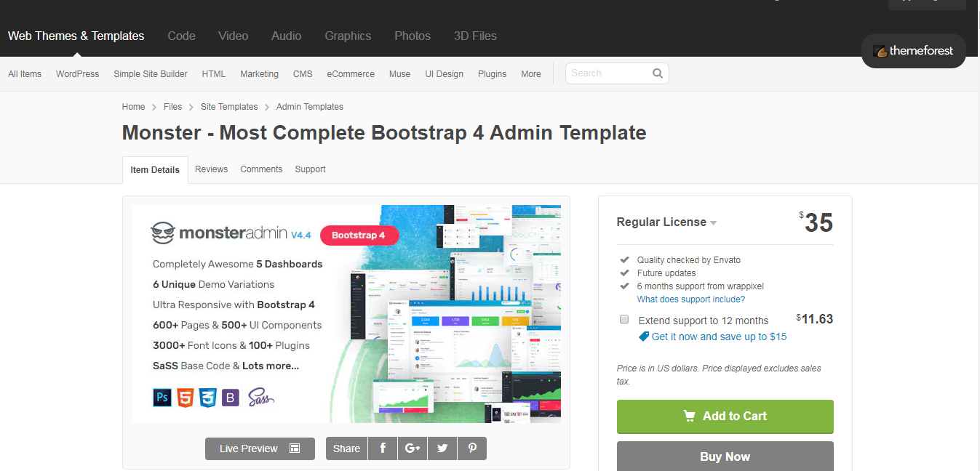Open the HTML category
Screen dimensions: 980x471
(214, 74)
